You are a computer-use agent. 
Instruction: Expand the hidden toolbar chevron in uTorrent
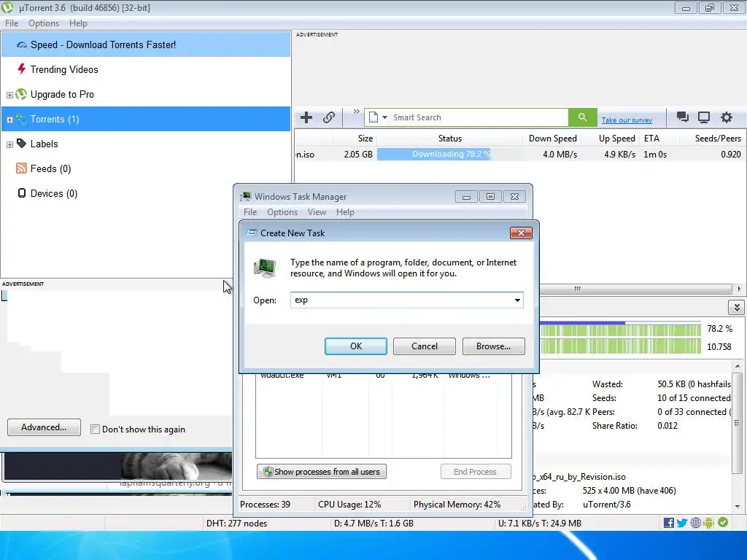click(x=356, y=112)
